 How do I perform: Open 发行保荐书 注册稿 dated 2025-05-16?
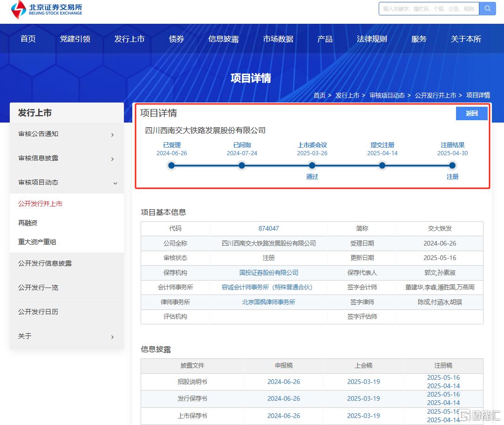pos(443,394)
